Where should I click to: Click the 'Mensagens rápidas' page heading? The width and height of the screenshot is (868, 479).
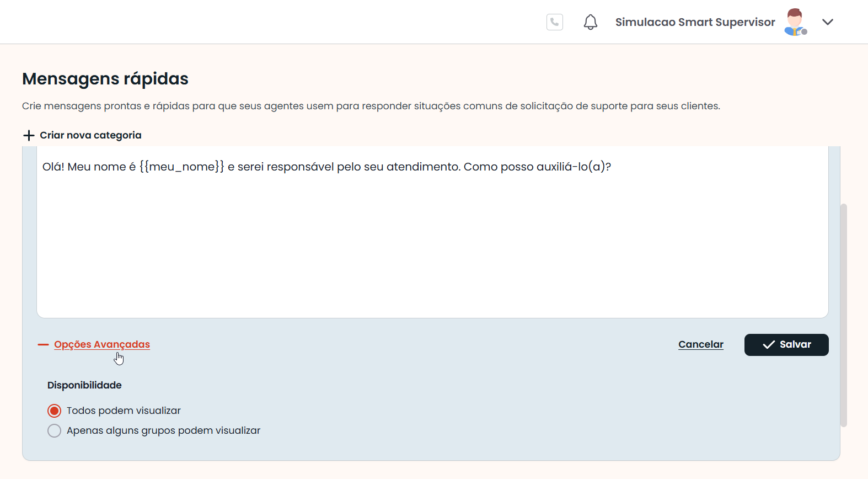[105, 79]
